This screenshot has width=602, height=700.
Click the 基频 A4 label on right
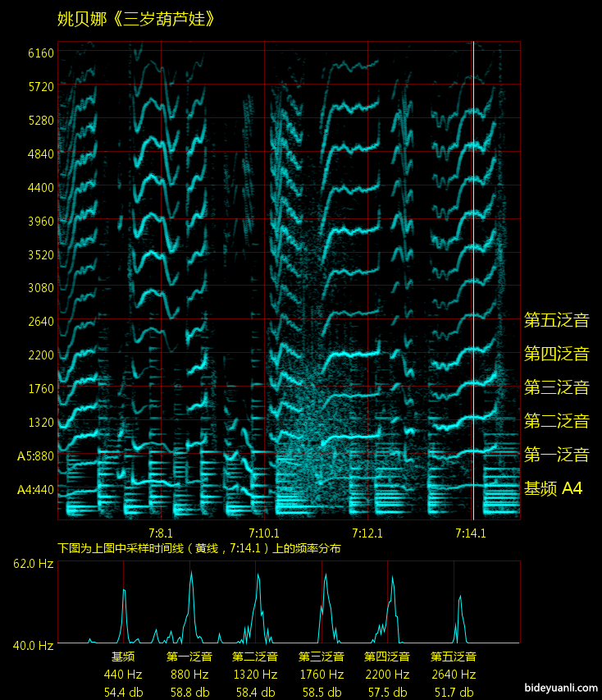tap(553, 488)
